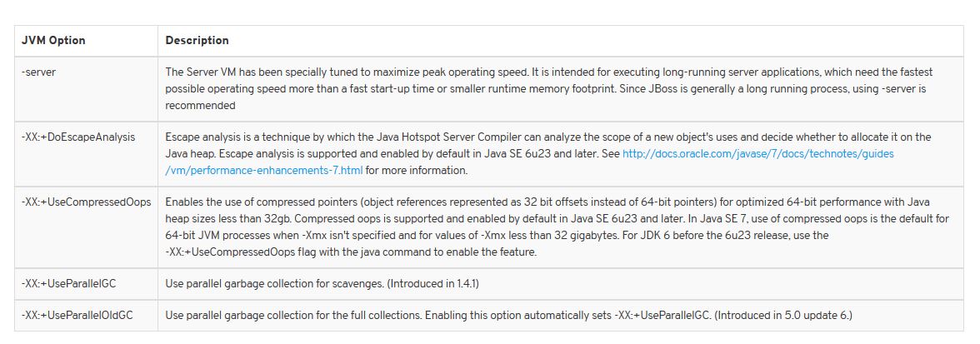Click the performance-enhancements-7.html link text
Screen dimensions: 980x344
point(263,171)
